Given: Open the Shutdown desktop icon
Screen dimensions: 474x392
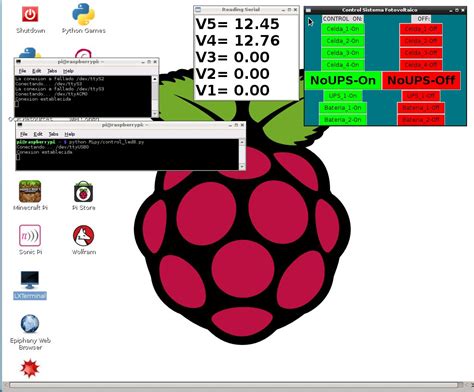Looking at the screenshot, I should tap(30, 20).
